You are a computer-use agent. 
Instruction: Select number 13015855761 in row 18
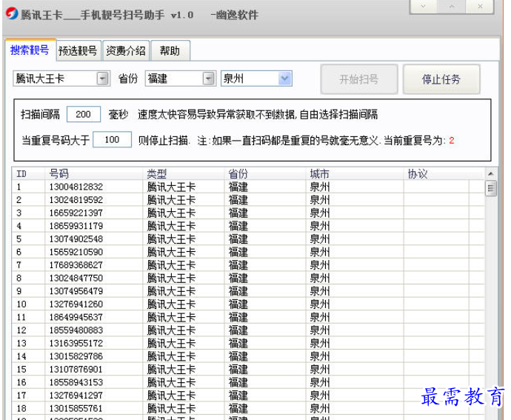pyautogui.click(x=76, y=409)
